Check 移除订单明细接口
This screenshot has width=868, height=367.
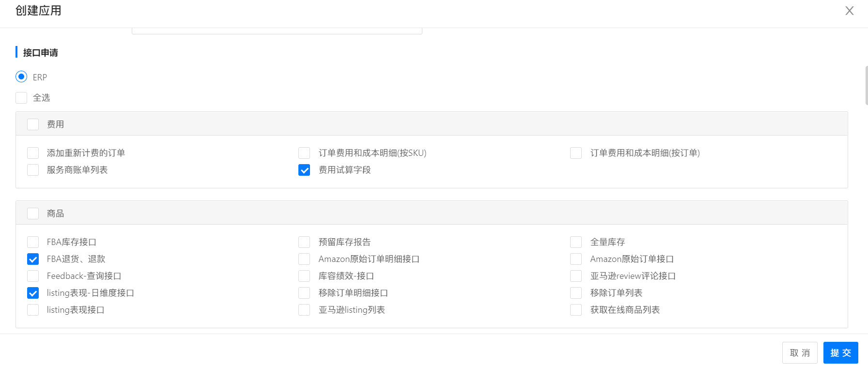[x=304, y=293]
